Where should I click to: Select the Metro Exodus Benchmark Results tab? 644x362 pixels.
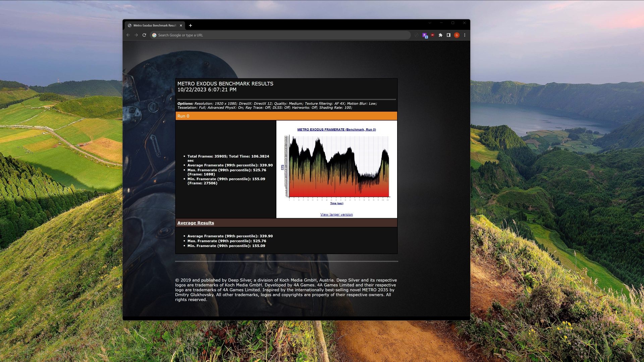[155, 25]
